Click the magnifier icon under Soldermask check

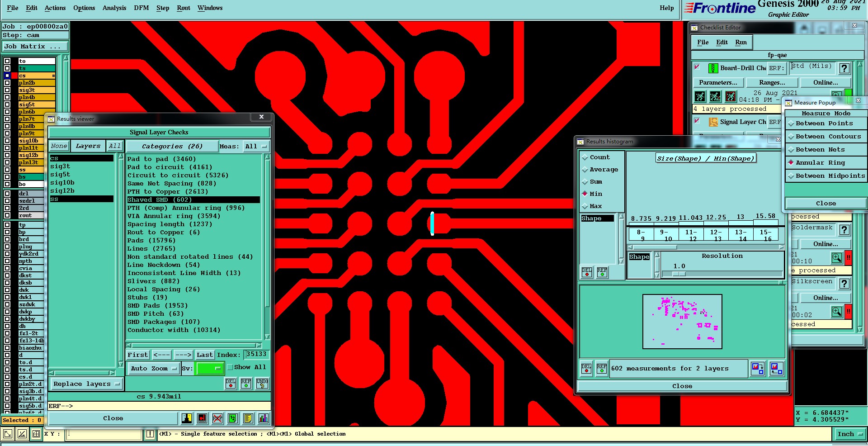(837, 258)
